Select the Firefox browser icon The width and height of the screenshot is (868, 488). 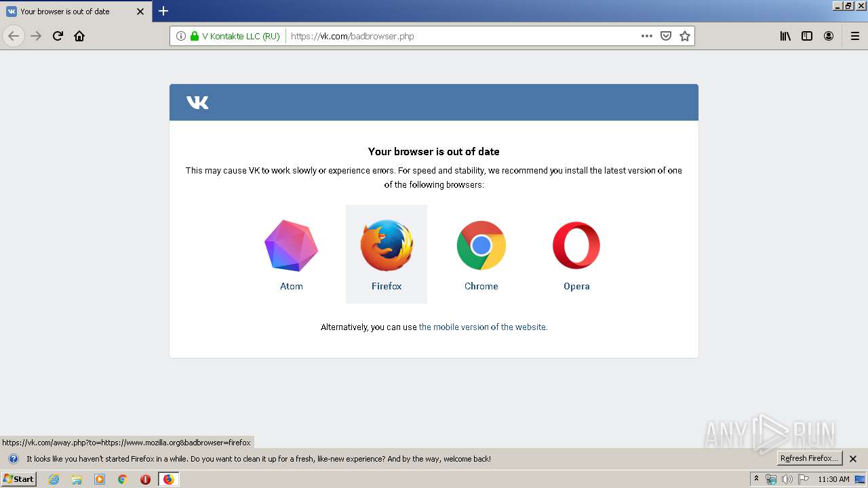[x=387, y=245]
